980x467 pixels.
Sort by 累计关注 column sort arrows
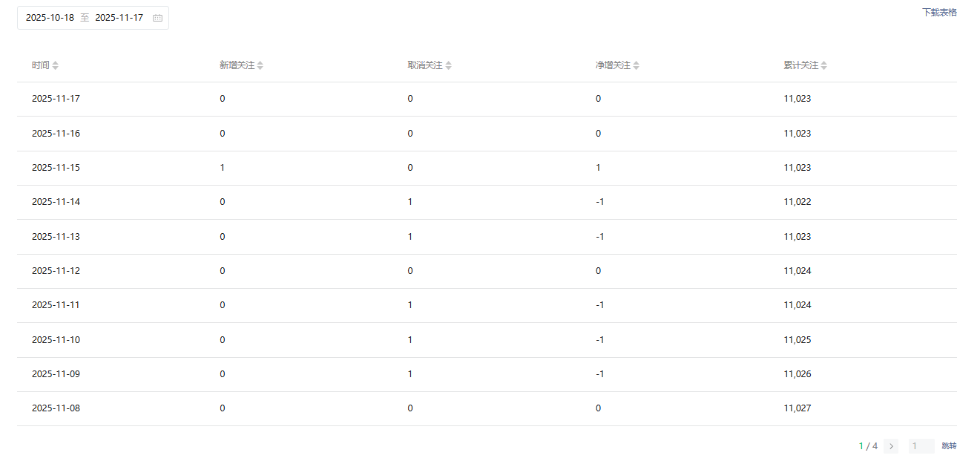tap(824, 65)
